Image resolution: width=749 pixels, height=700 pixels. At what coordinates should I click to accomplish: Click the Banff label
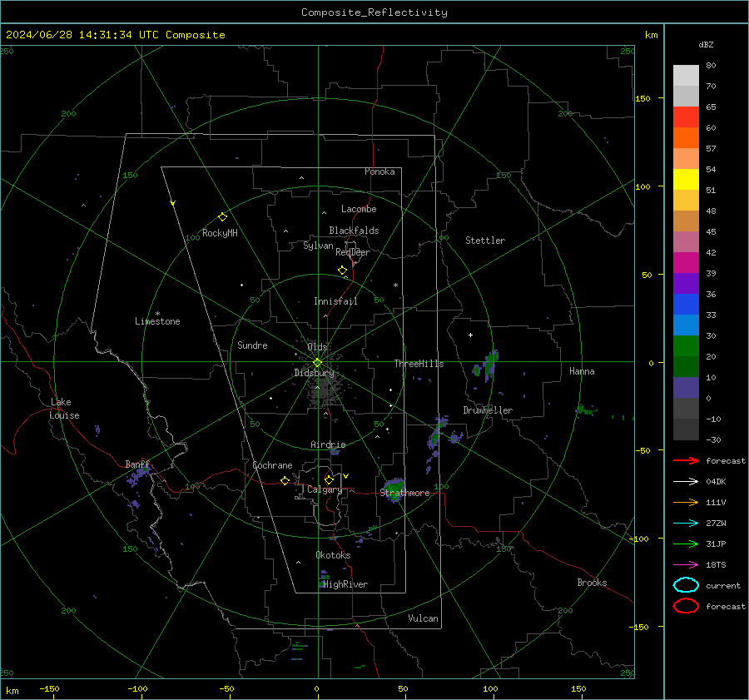[x=137, y=464]
